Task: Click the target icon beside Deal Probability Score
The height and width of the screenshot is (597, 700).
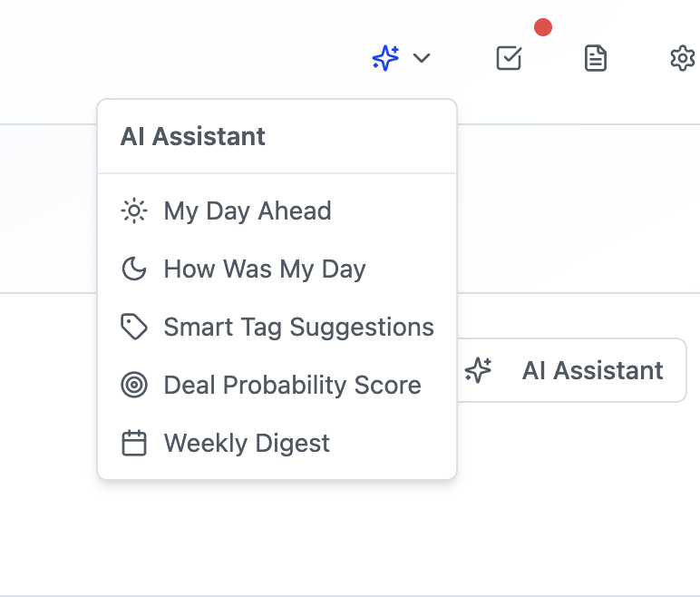Action: click(x=134, y=386)
